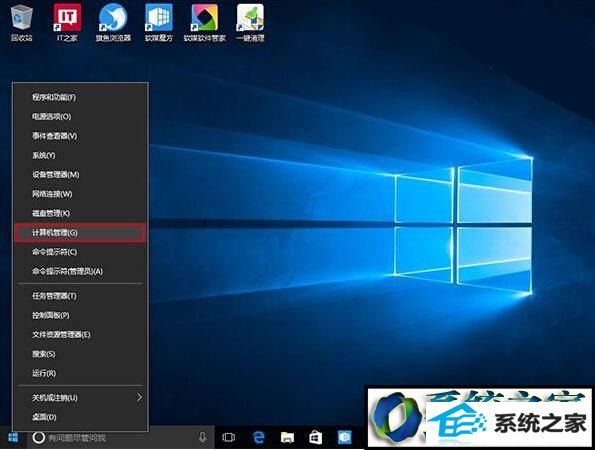Open the Store from the taskbar

[316, 437]
